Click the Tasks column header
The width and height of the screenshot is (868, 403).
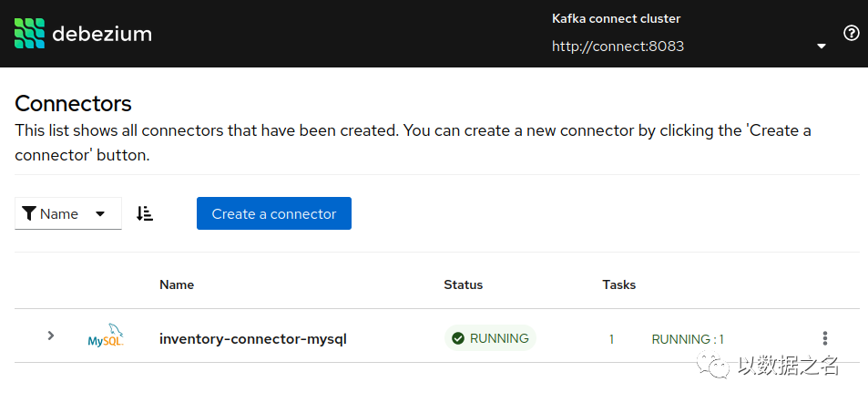pyautogui.click(x=619, y=284)
